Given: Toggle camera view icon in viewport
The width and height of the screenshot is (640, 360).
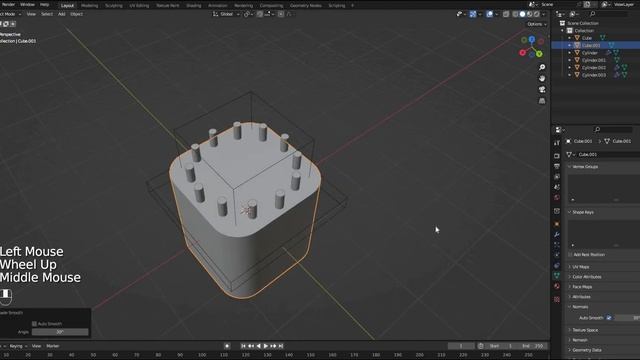Looking at the screenshot, I should tap(542, 89).
